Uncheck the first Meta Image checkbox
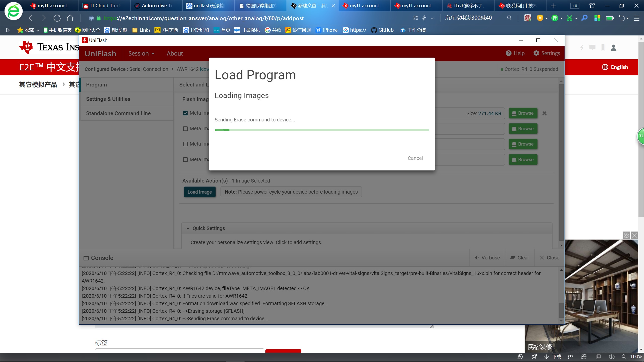 click(185, 113)
